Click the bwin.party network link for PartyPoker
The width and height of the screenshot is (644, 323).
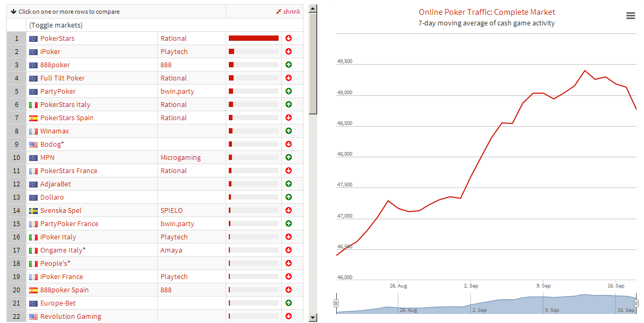[177, 91]
